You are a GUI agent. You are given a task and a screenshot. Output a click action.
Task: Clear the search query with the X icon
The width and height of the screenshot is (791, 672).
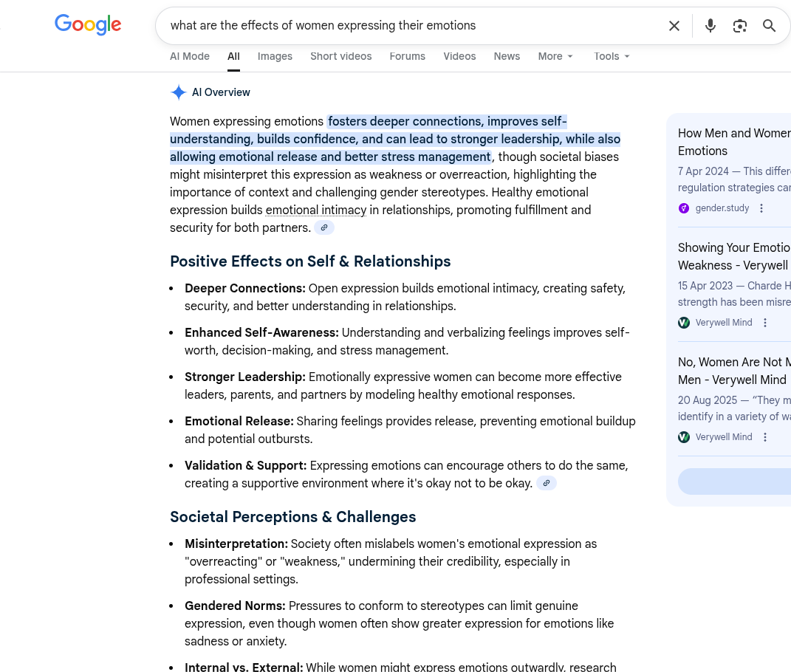(x=674, y=26)
